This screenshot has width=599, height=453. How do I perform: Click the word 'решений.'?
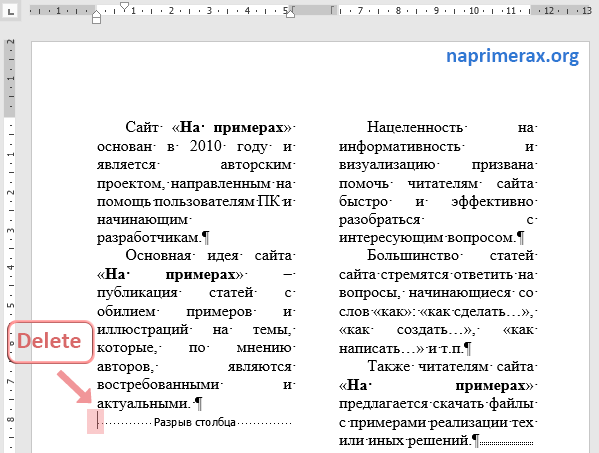coord(439,441)
